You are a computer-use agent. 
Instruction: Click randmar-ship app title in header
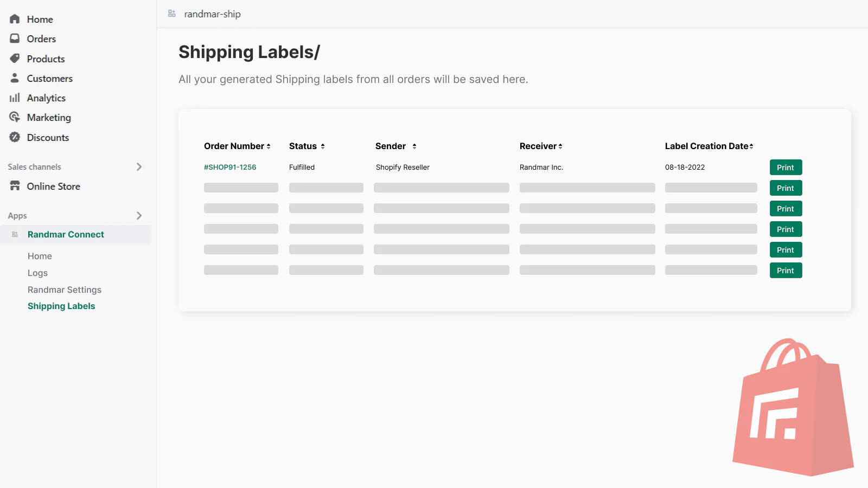click(212, 14)
